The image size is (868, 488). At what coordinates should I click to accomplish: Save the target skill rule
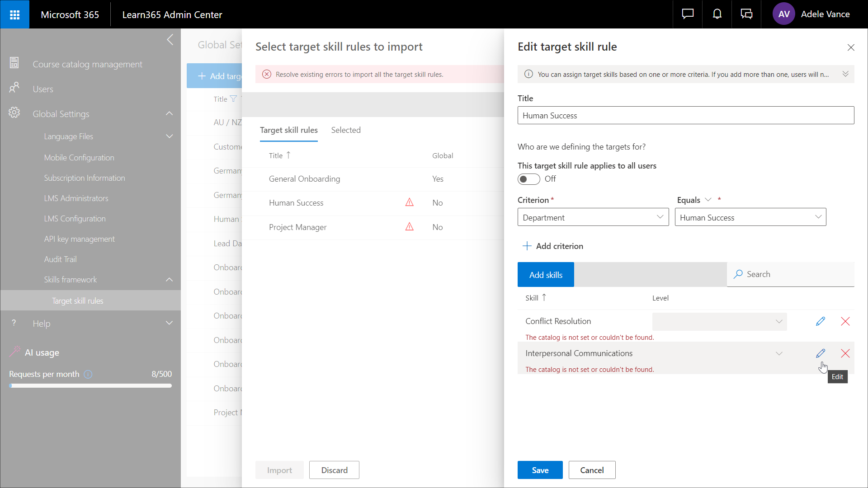tap(540, 470)
